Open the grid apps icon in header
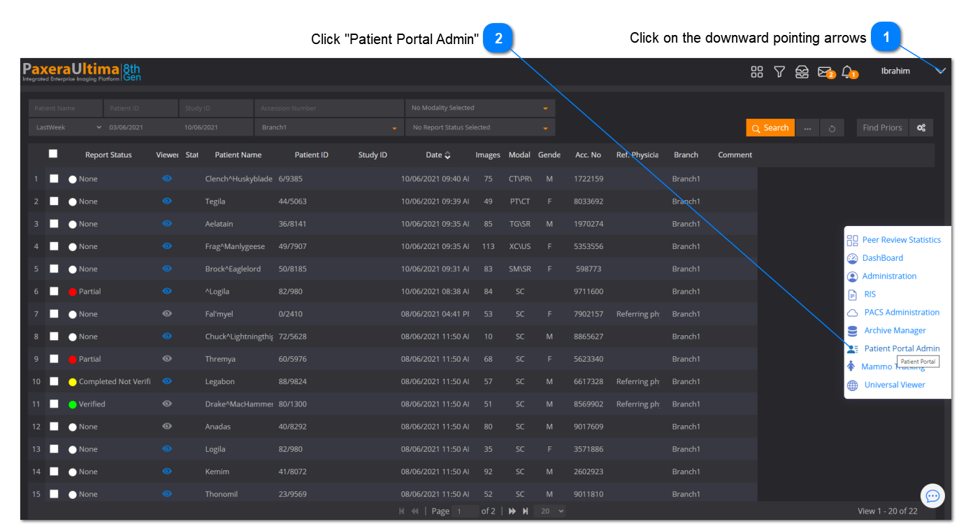980x531 pixels. click(x=756, y=71)
